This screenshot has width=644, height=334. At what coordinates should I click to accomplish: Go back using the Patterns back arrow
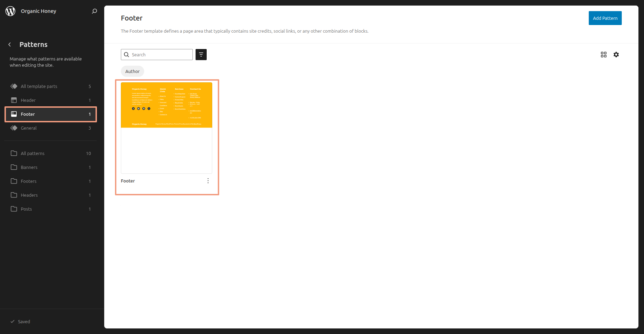tap(10, 44)
